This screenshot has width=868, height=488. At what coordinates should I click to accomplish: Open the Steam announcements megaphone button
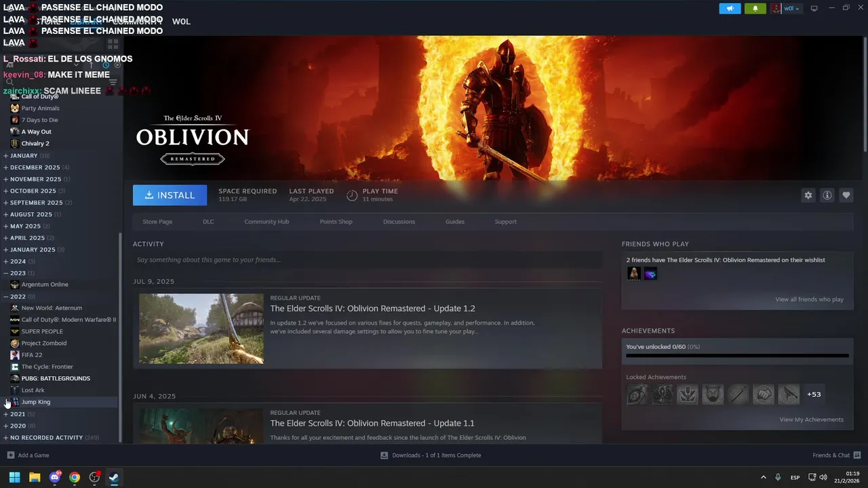pyautogui.click(x=730, y=9)
